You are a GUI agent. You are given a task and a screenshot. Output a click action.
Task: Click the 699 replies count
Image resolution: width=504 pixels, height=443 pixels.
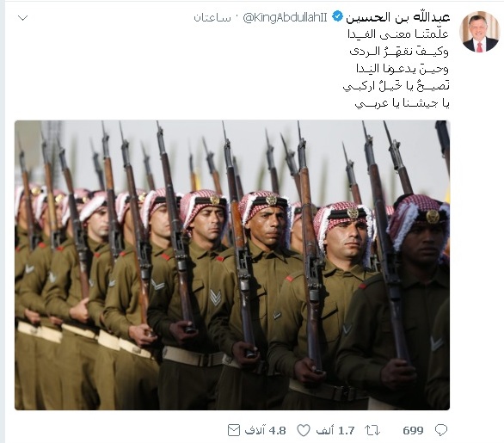(413, 430)
